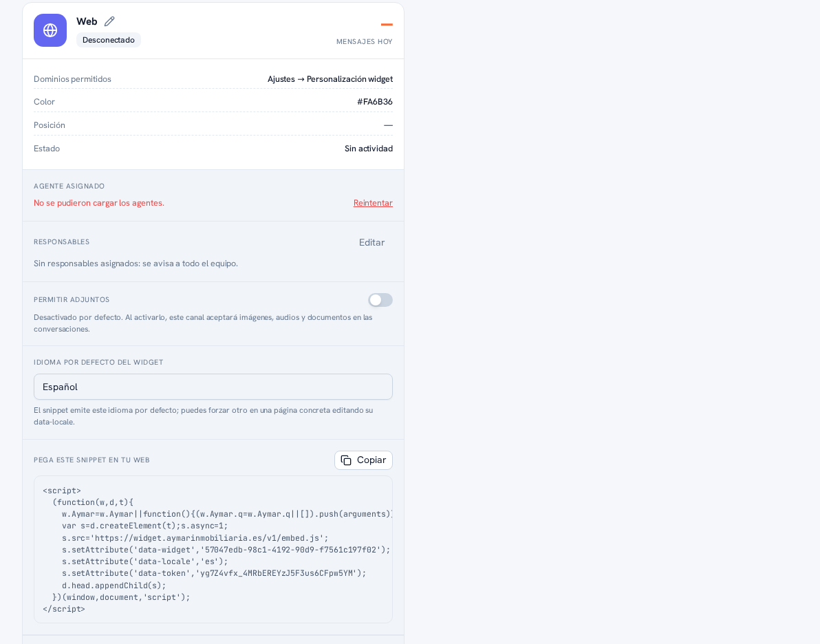Image resolution: width=820 pixels, height=644 pixels.
Task: Click the Reintentar link to reload agents
Action: [373, 203]
